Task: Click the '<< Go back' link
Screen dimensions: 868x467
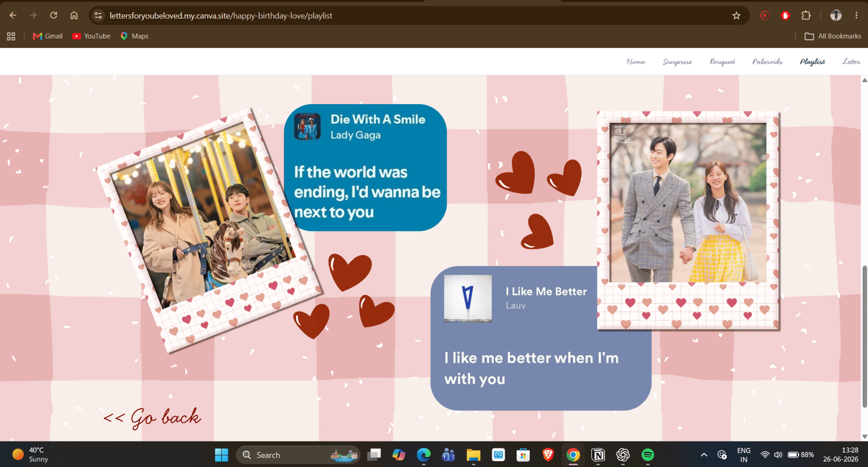Action: click(x=152, y=417)
